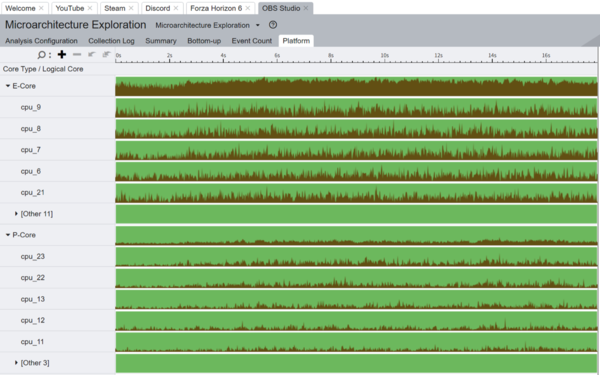Screen dimensions: 600x375
Task: Click the reset zoom icon
Action: click(106, 54)
